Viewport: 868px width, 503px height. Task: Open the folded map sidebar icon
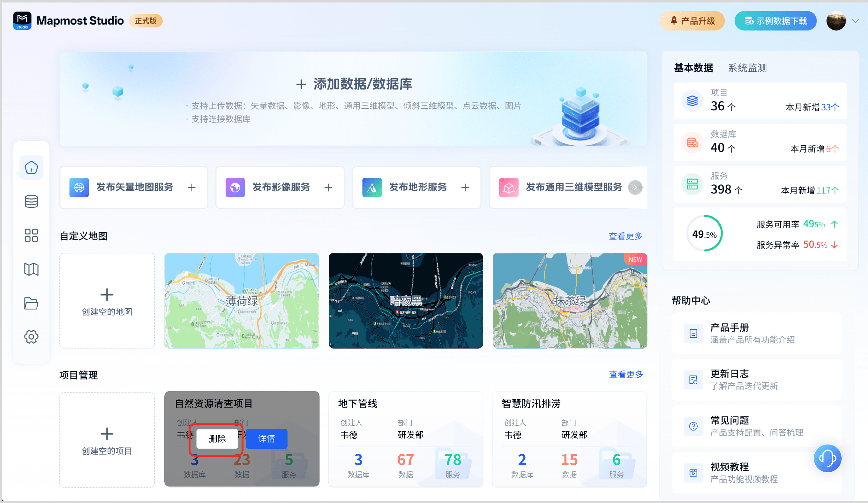tap(31, 269)
